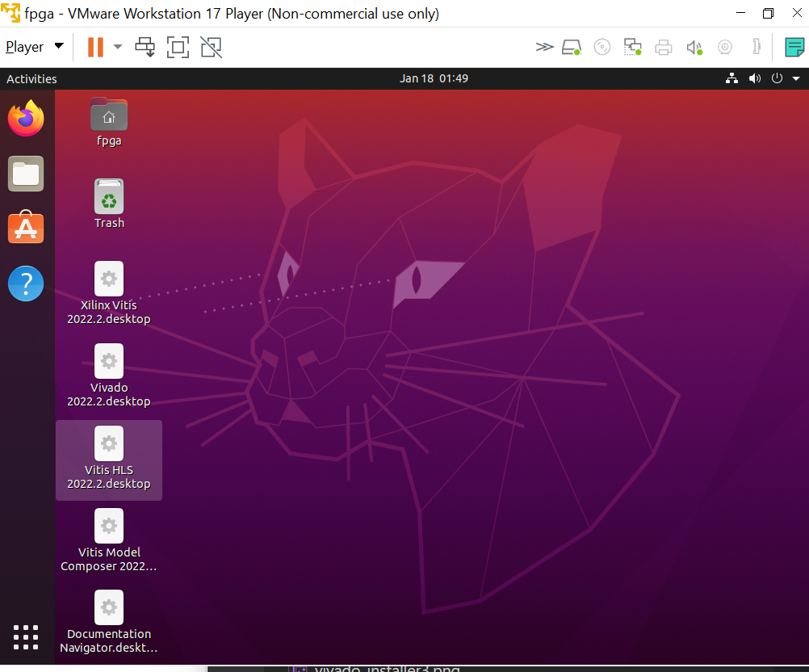Viewport: 809px width, 672px height.
Task: Select the fpga home folder icon
Action: point(109,122)
